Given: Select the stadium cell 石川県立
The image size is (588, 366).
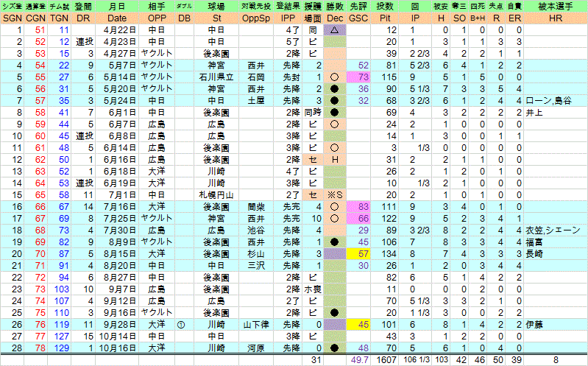Looking at the screenshot, I should click(216, 77).
